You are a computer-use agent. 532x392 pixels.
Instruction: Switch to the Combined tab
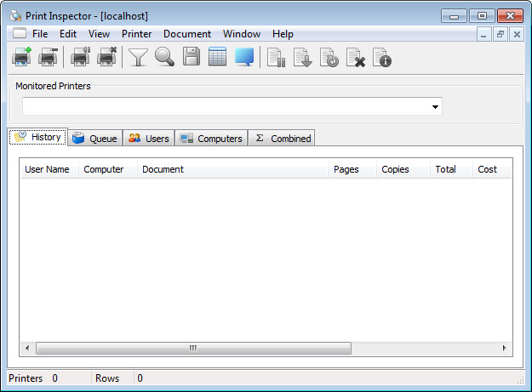tap(282, 139)
